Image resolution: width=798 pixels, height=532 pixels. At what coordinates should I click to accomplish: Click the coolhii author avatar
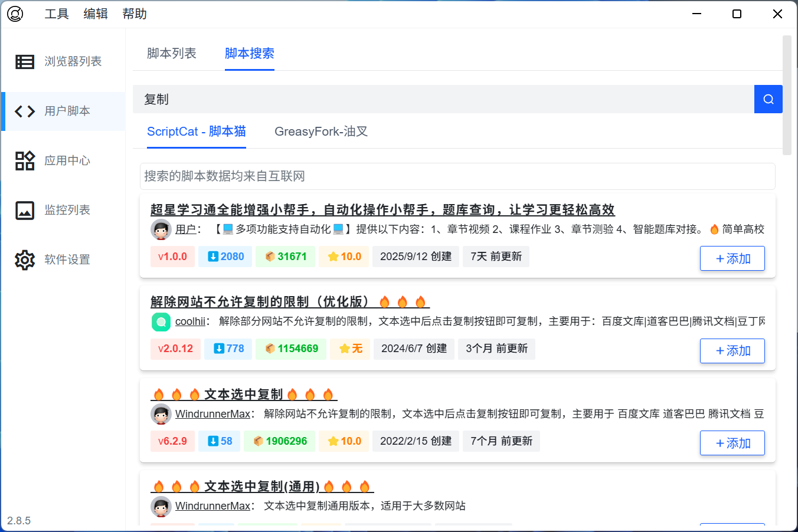pos(161,321)
